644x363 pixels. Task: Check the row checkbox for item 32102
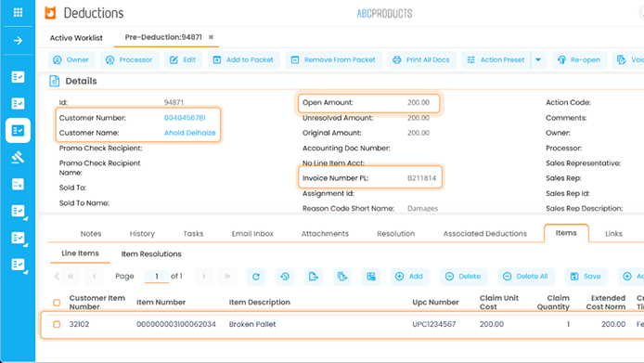pos(57,324)
